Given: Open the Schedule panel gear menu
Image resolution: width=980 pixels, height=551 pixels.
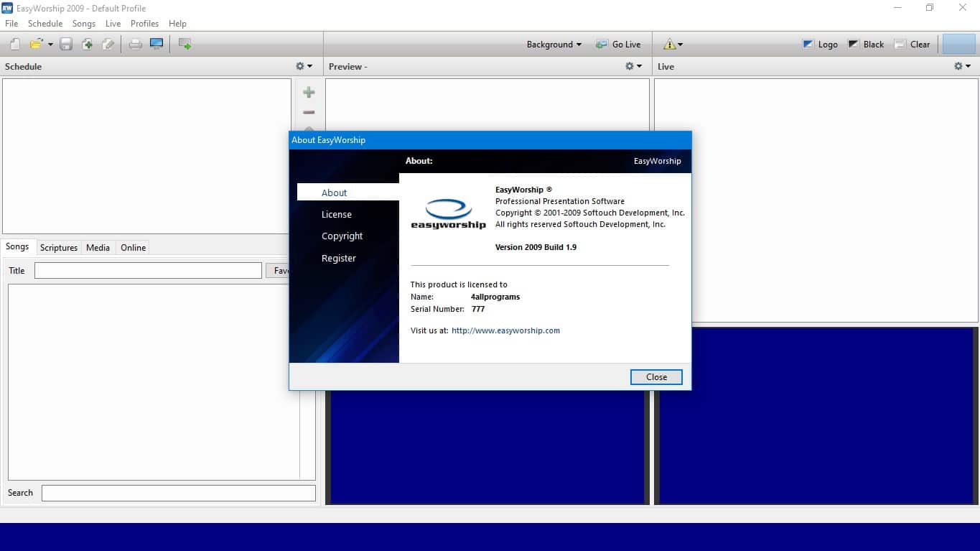Looking at the screenshot, I should point(304,66).
